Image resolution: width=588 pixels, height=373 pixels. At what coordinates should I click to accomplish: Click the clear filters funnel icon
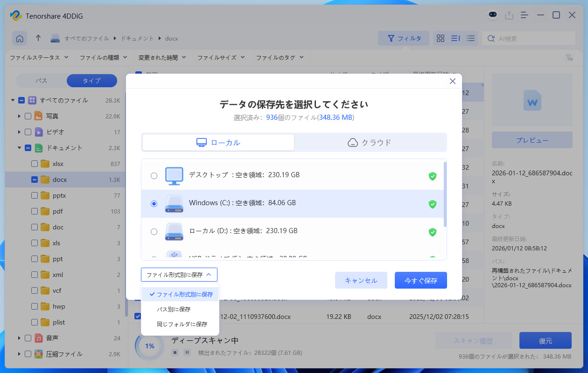(x=569, y=58)
